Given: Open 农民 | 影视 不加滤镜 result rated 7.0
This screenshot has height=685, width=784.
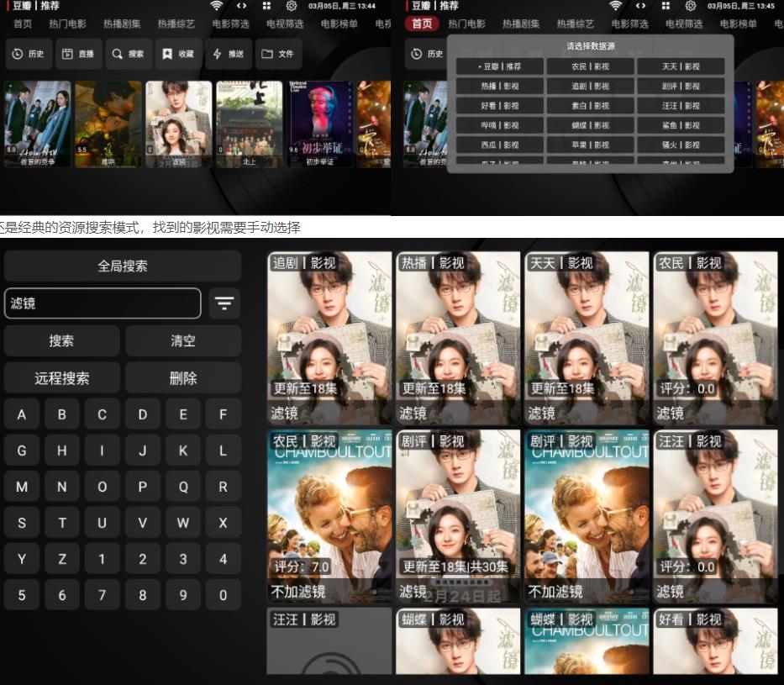Looking at the screenshot, I should [x=329, y=517].
